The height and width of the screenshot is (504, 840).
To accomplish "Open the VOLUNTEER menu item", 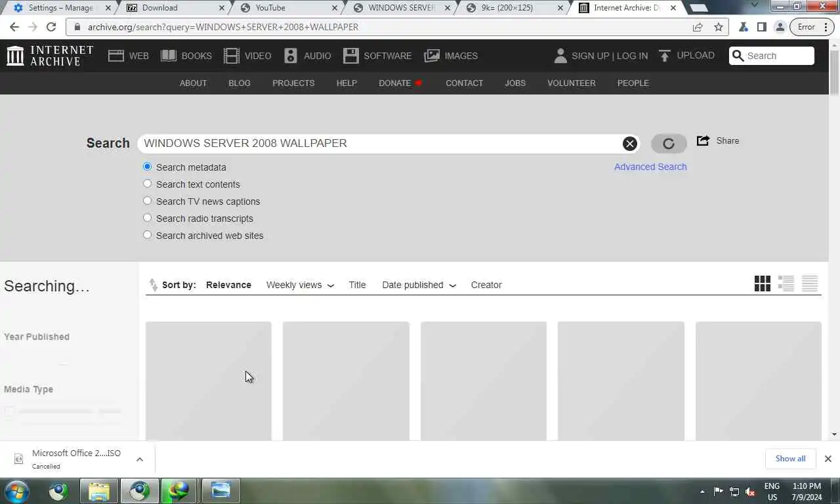I will 572,83.
